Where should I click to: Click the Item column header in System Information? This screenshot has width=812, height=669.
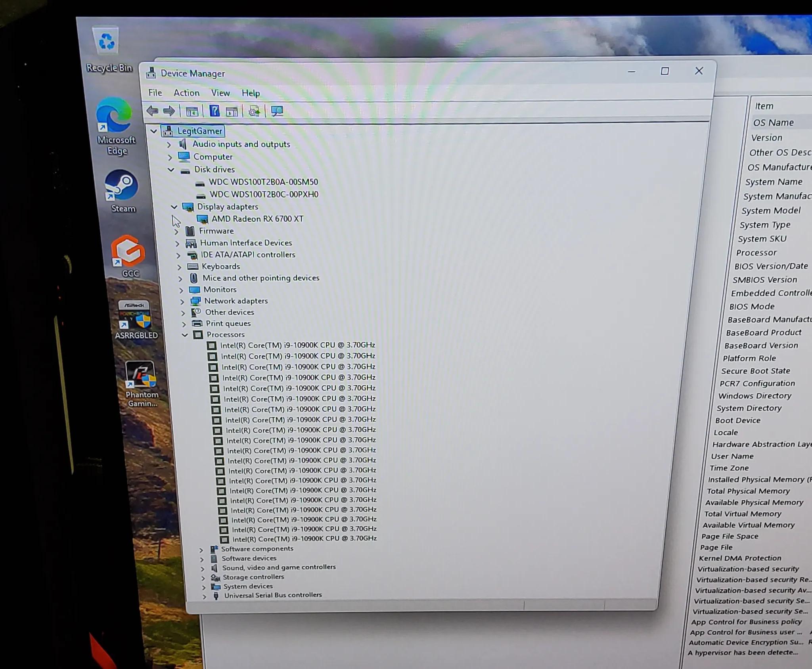[x=764, y=106]
